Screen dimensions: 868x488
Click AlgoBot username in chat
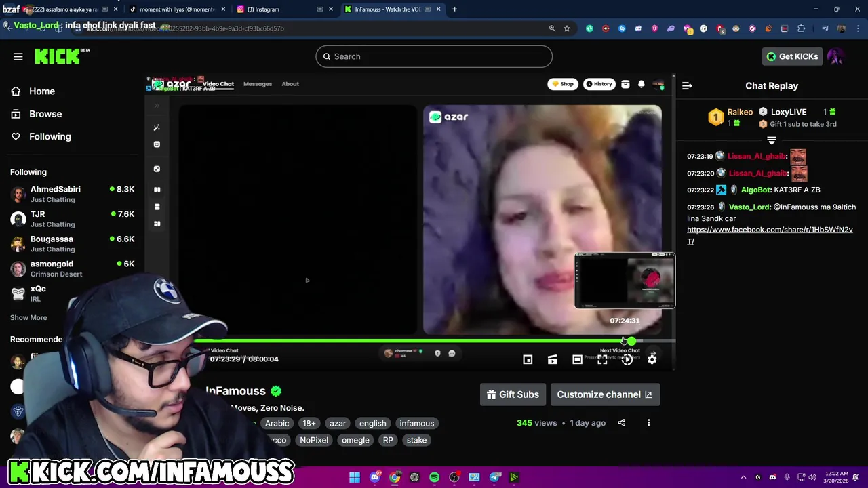(x=755, y=190)
